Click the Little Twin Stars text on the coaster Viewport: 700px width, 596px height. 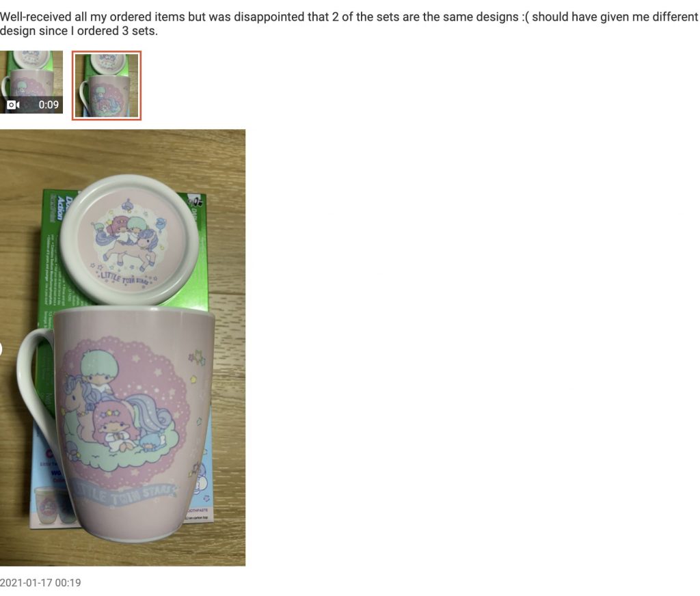click(126, 280)
